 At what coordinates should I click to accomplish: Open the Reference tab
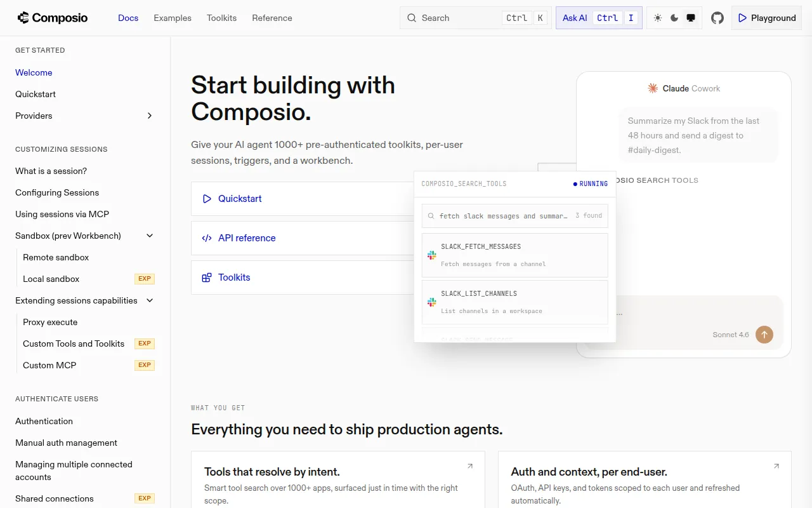(272, 18)
